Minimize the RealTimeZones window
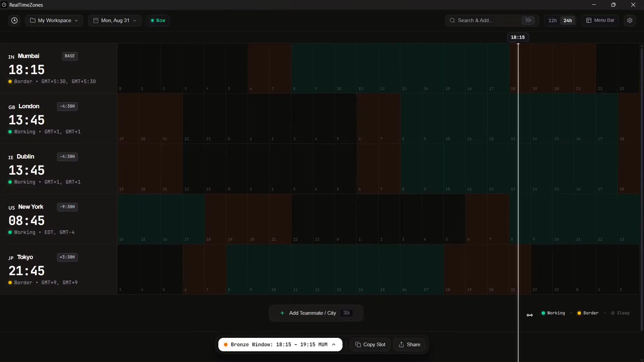Image resolution: width=644 pixels, height=362 pixels. (594, 5)
